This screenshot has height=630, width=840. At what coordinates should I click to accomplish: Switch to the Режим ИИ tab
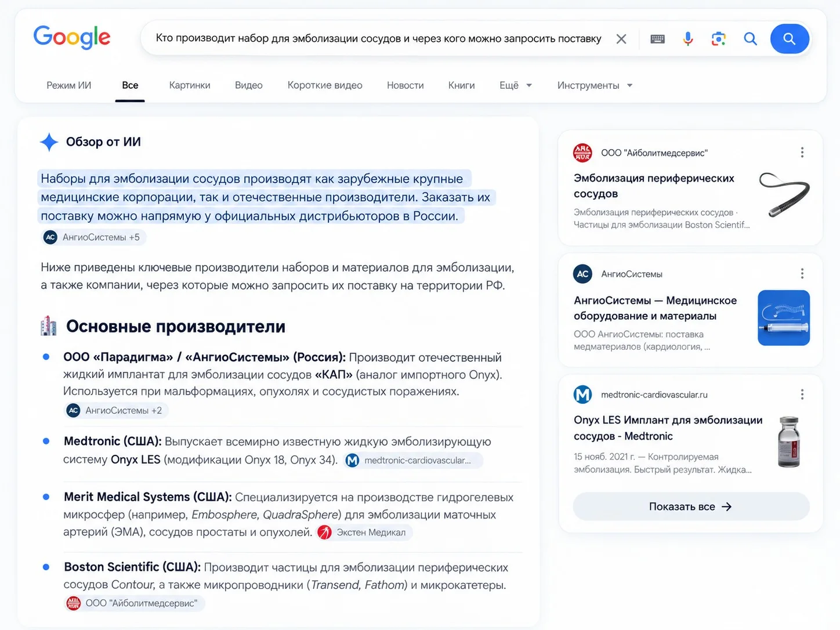[x=69, y=85]
